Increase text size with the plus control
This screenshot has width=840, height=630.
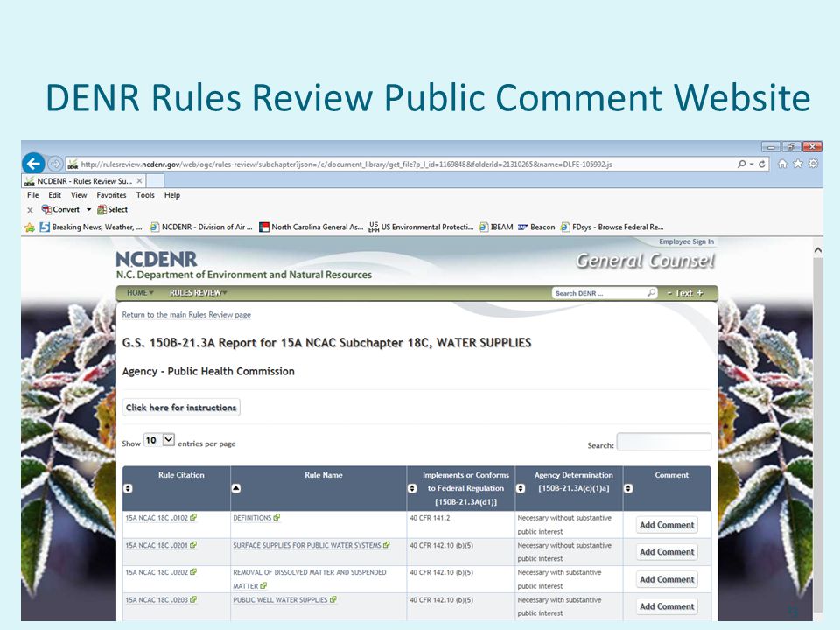(x=700, y=293)
